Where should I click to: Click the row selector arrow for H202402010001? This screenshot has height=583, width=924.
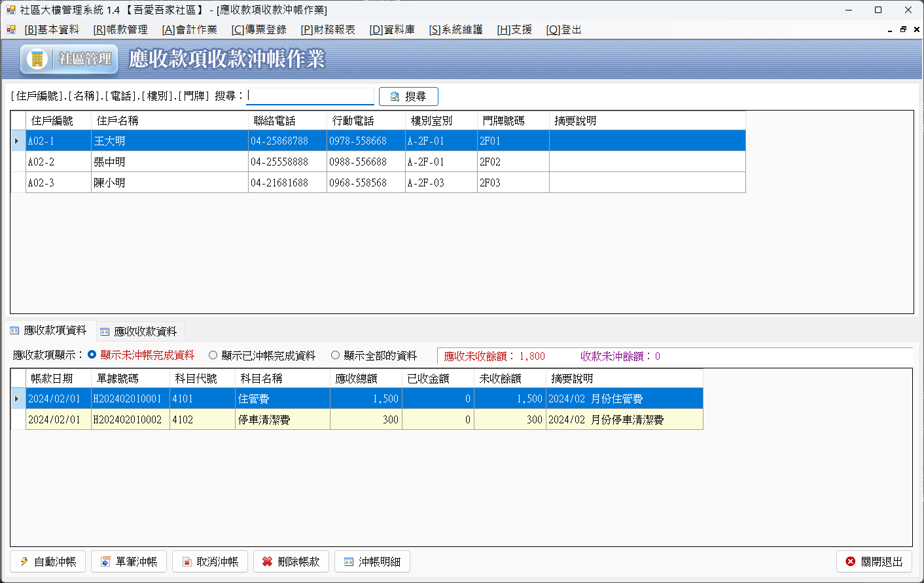(x=18, y=398)
